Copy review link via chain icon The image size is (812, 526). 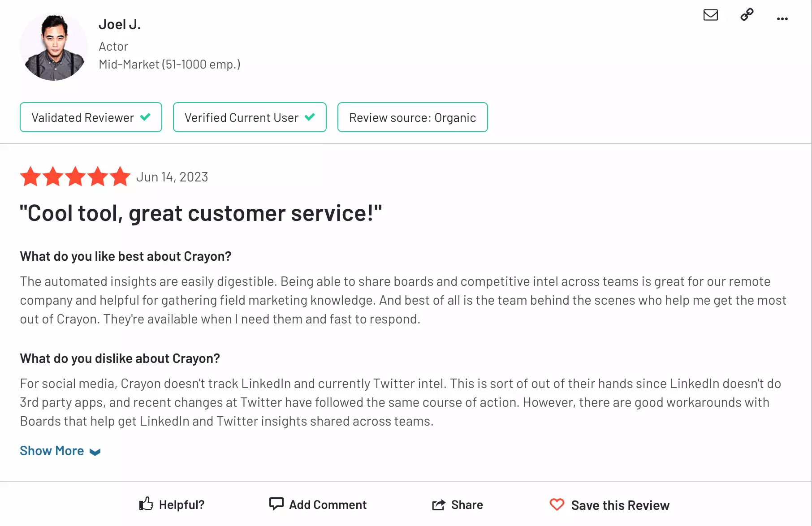pyautogui.click(x=747, y=15)
